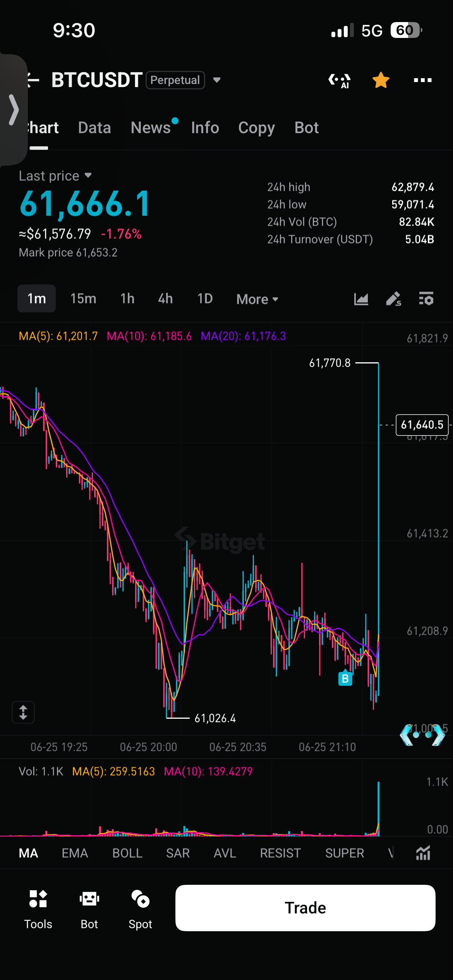Select the SAR indicator

[178, 853]
